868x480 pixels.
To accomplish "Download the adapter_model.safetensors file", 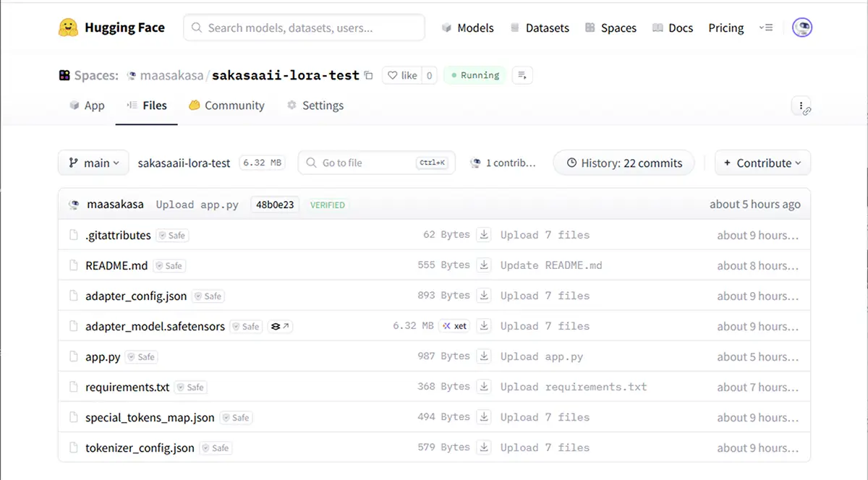I will (x=485, y=326).
